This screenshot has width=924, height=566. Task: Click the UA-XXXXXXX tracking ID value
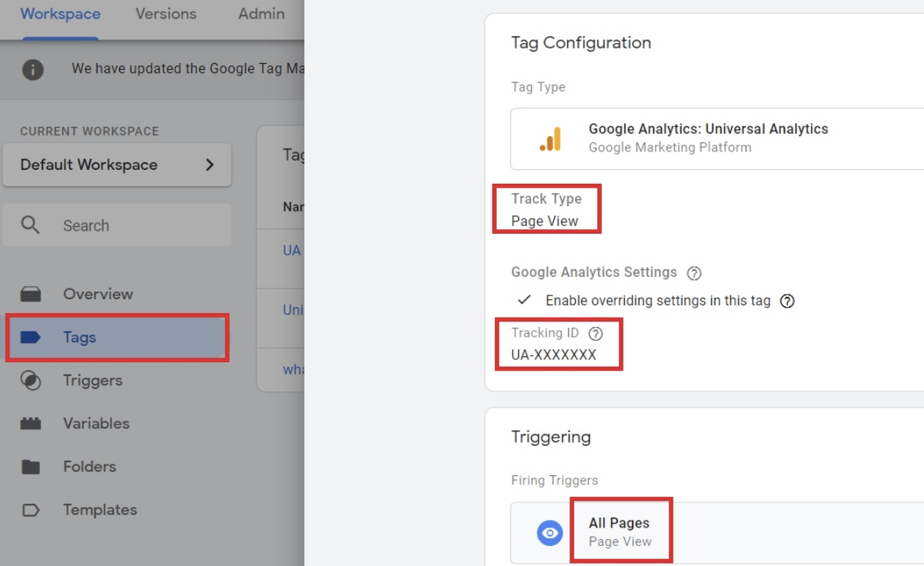coord(553,355)
